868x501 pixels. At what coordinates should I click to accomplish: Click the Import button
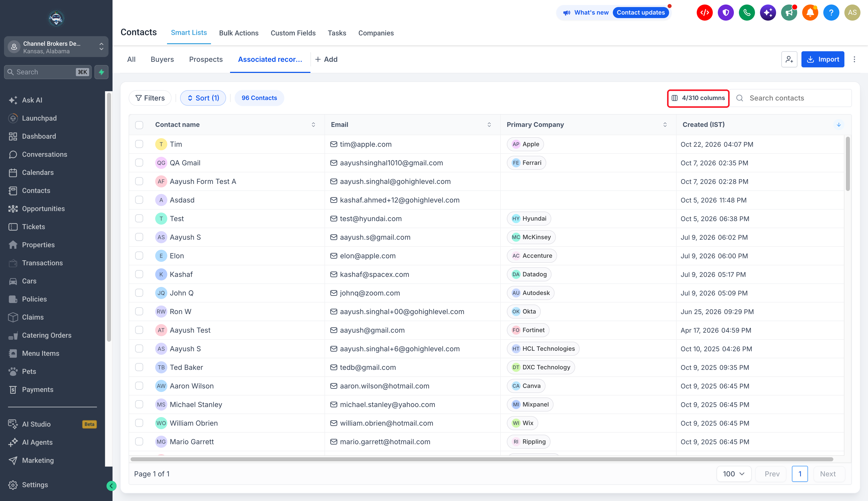(823, 59)
